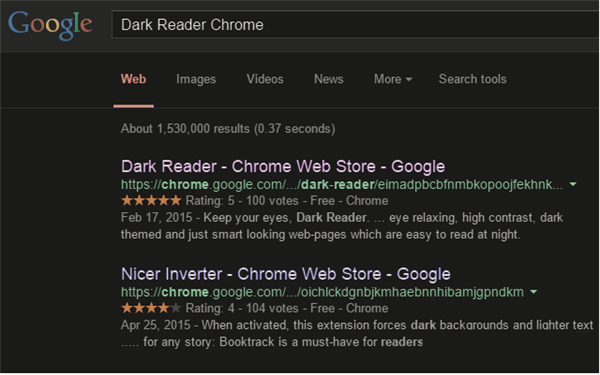This screenshot has width=600, height=375.
Task: Click the oichlckdgnbjkmhaebnnhibamjgpndkm URL text
Action: pos(322,292)
